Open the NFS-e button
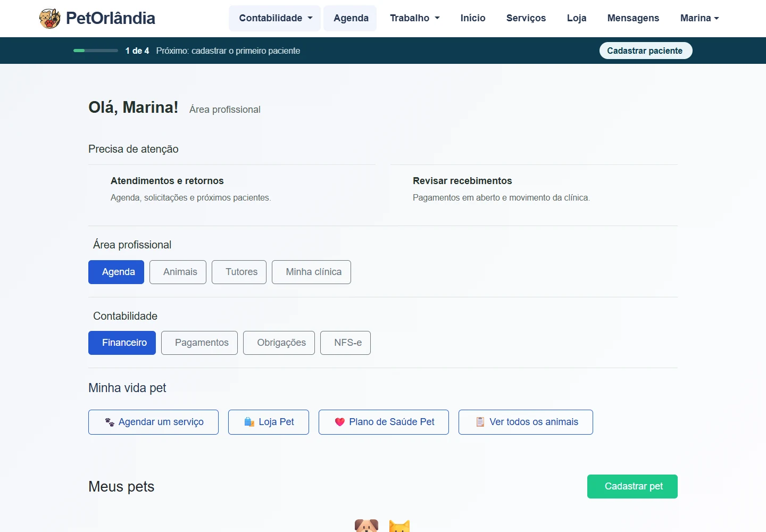This screenshot has width=766, height=532. pyautogui.click(x=345, y=343)
